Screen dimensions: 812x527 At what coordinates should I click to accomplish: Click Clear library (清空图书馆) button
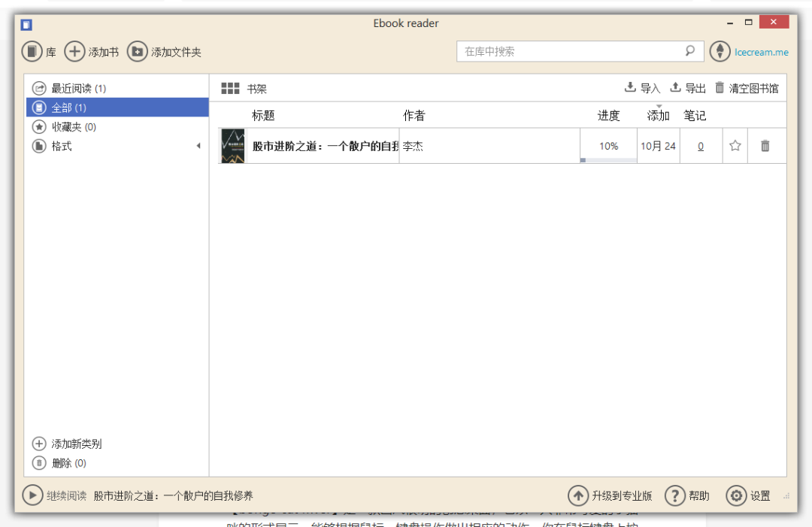[x=747, y=88]
